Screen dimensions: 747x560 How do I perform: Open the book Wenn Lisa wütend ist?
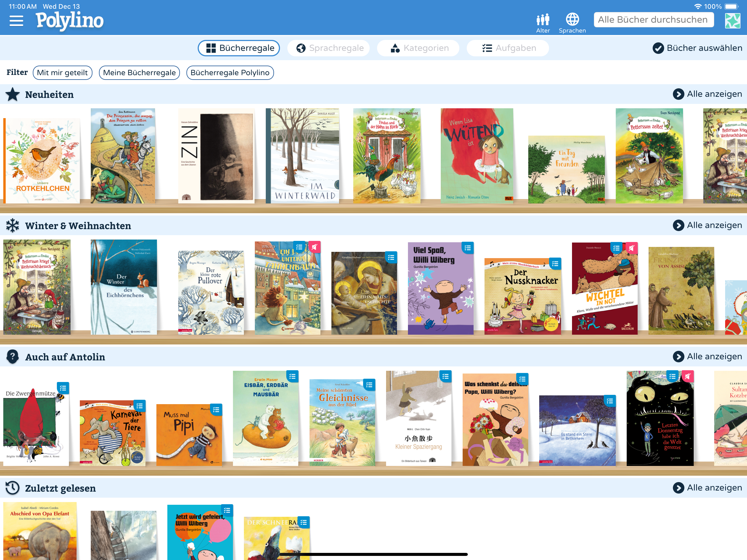[x=477, y=156]
